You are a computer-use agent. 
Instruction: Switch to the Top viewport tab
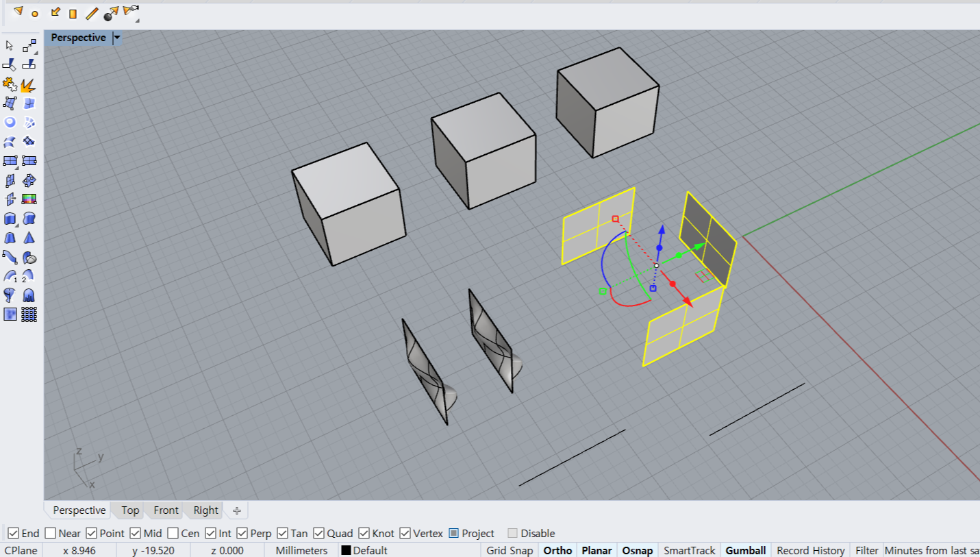pyautogui.click(x=130, y=510)
